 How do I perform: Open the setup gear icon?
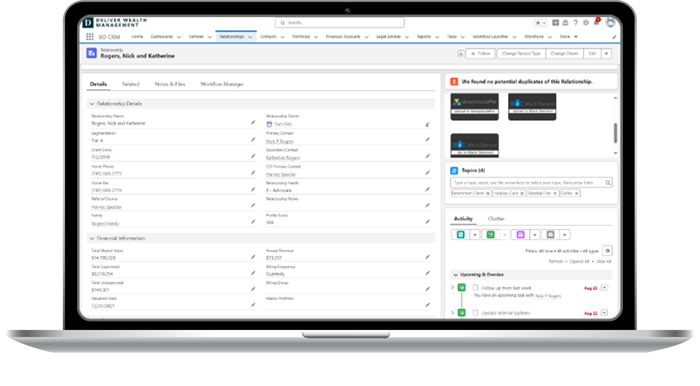click(586, 23)
